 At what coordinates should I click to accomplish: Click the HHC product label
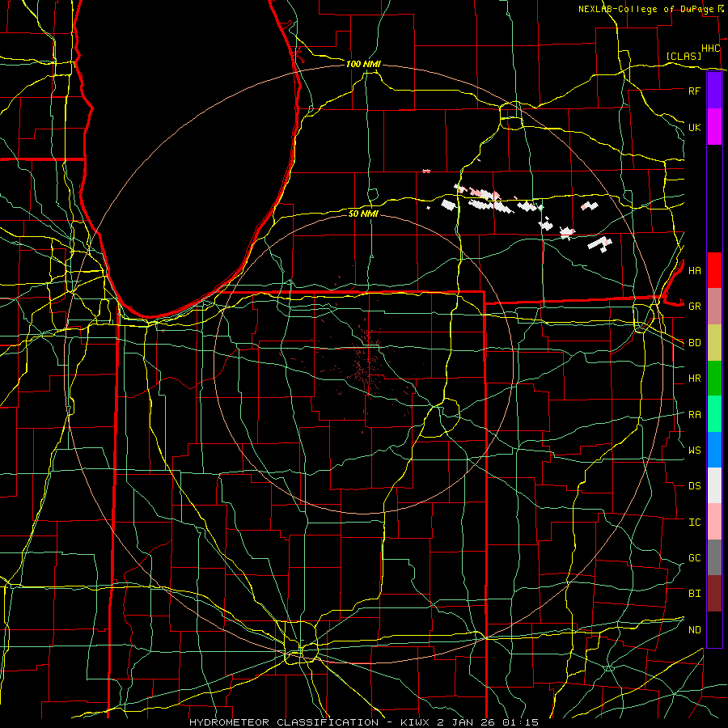[710, 49]
